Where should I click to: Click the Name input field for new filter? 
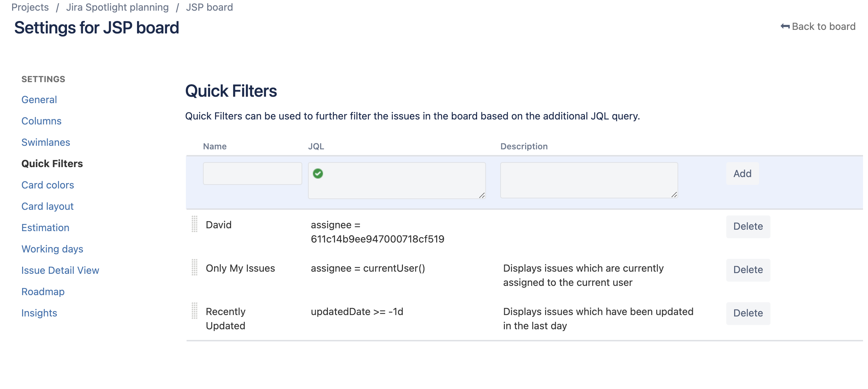[x=252, y=174]
